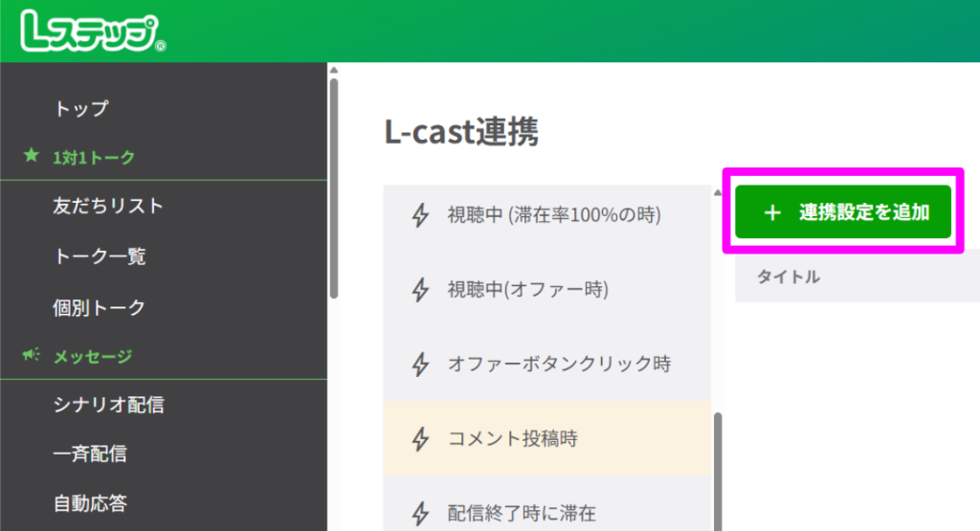Image resolution: width=980 pixels, height=531 pixels.
Task: Open 自動応答 in the sidebar
Action: [90, 502]
